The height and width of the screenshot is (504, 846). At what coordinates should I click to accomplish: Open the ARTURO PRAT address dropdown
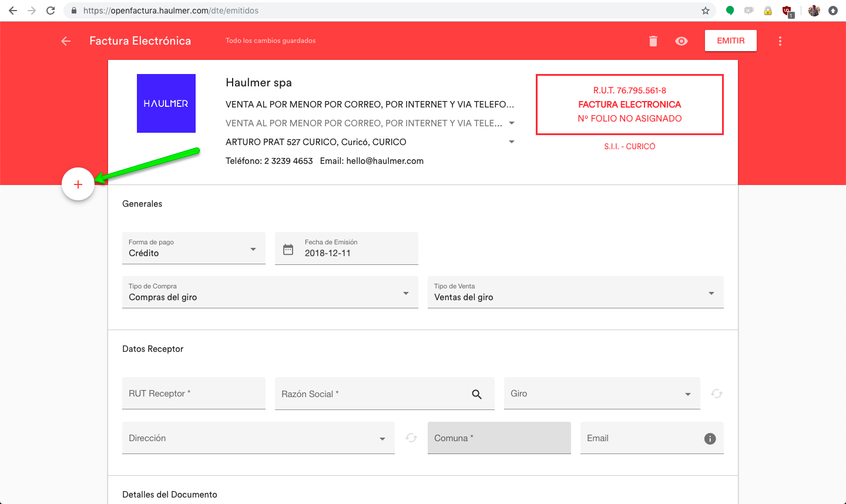(x=511, y=142)
